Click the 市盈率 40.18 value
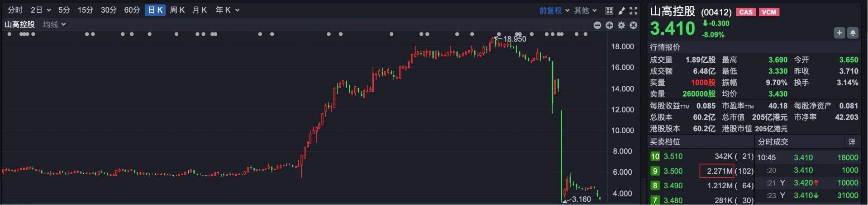This screenshot has height=205, width=868. point(778,106)
